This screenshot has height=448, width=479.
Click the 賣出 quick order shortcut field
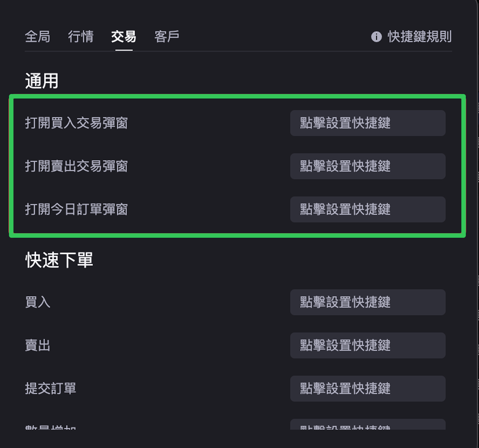coord(368,345)
